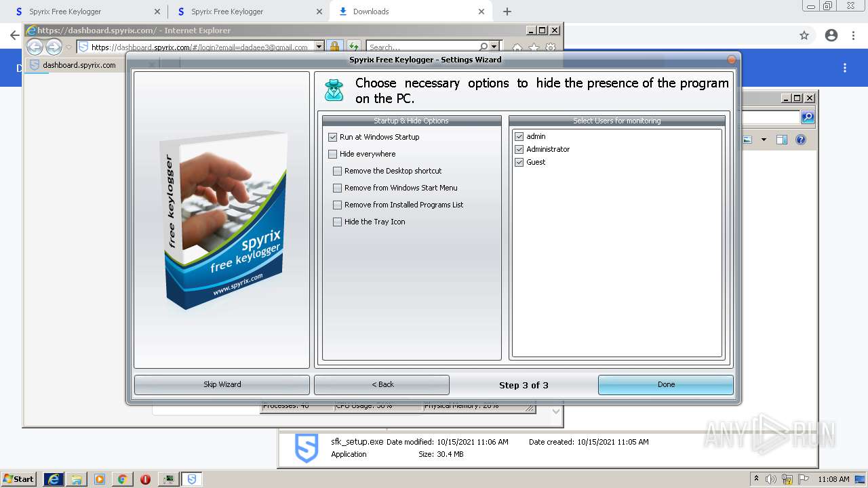Close the first Spyrix Free Keylogger tab
Image resolution: width=868 pixels, height=488 pixels.
point(157,12)
